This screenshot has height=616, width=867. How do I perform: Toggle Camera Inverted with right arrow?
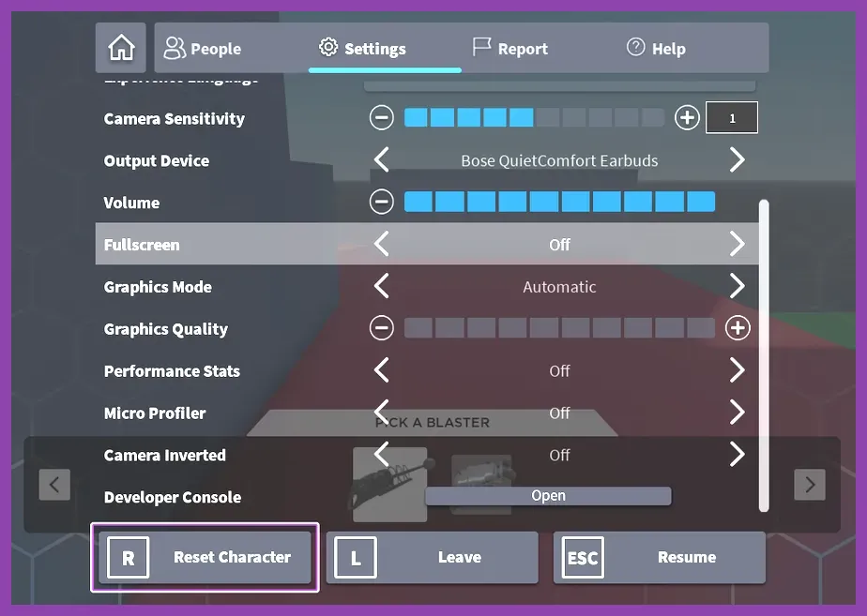pyautogui.click(x=738, y=454)
